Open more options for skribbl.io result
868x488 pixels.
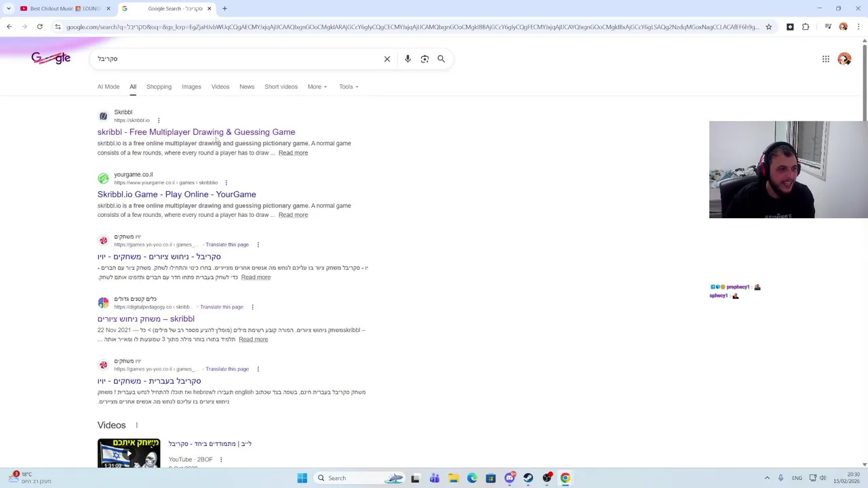pyautogui.click(x=159, y=121)
